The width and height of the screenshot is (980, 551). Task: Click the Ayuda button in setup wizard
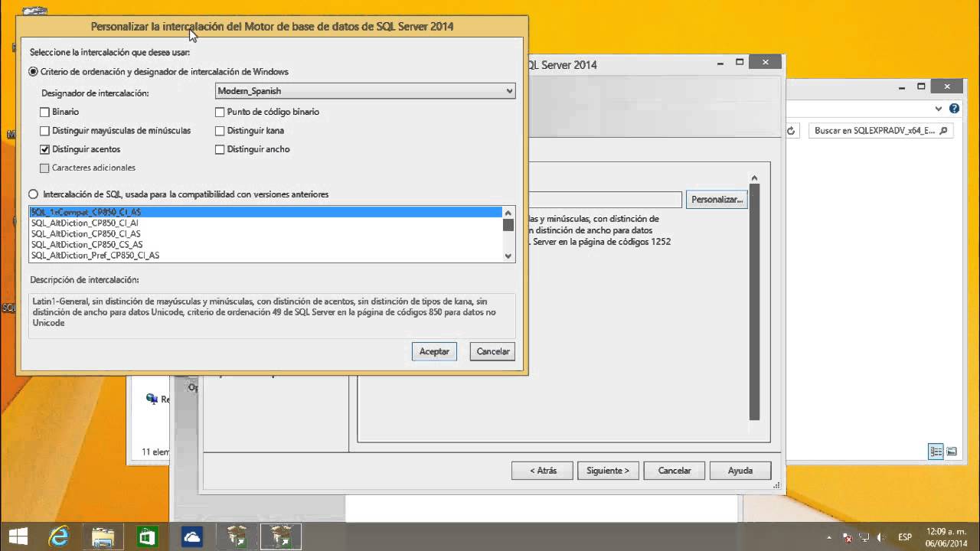[x=740, y=471]
